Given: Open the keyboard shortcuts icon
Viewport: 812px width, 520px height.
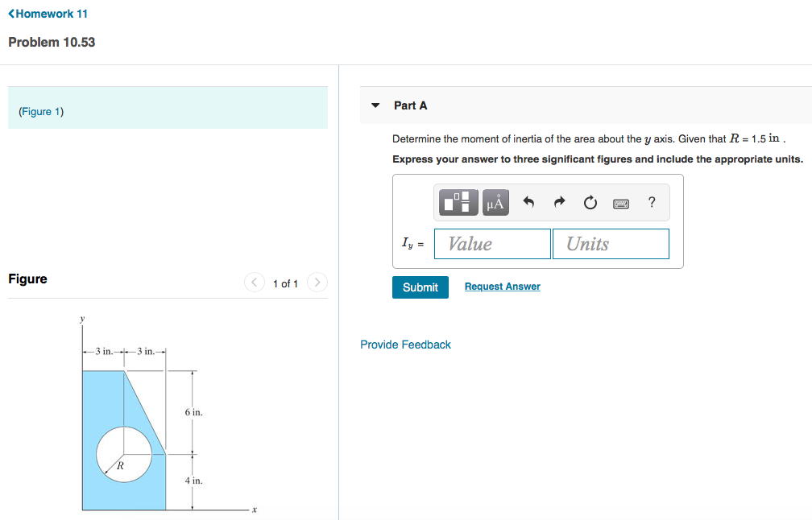Looking at the screenshot, I should tap(620, 202).
